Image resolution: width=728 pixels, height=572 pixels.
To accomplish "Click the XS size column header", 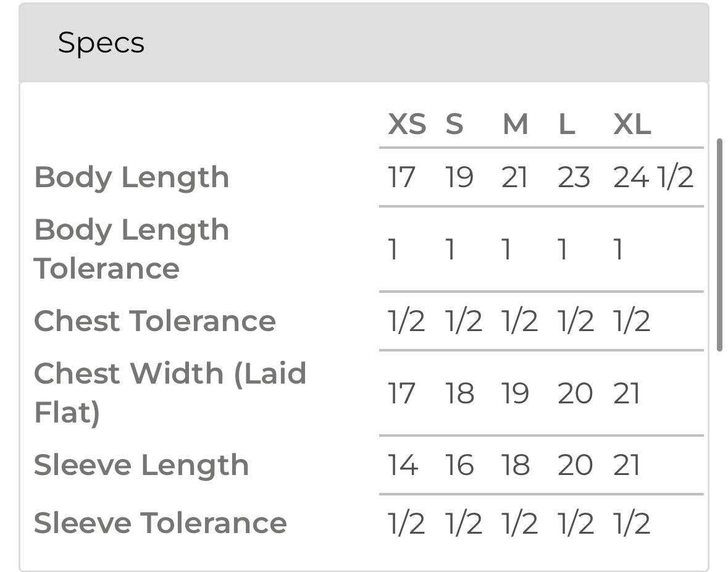I will [x=406, y=125].
